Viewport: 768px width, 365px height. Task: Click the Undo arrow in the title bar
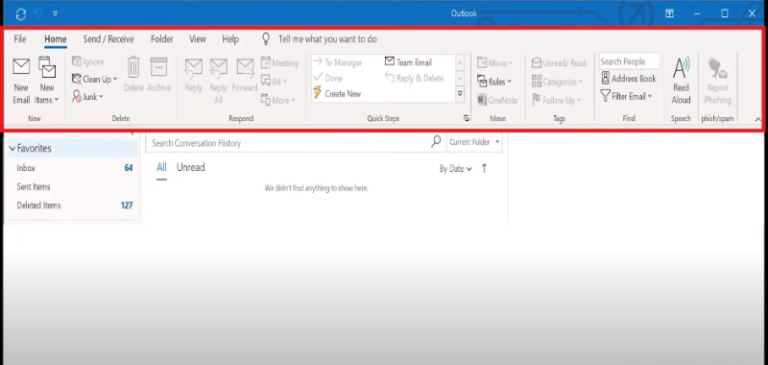click(x=38, y=14)
